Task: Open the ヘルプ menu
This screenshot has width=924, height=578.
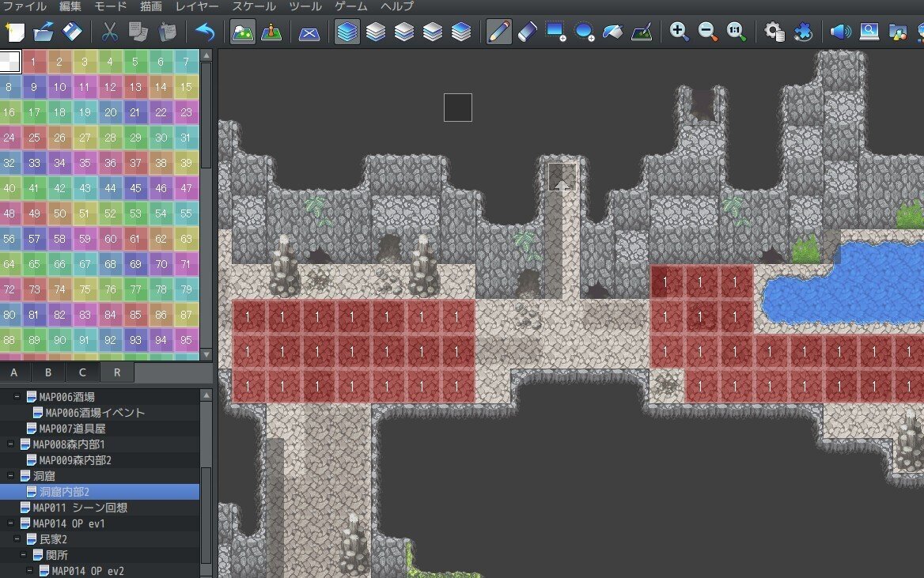Action: (x=396, y=6)
